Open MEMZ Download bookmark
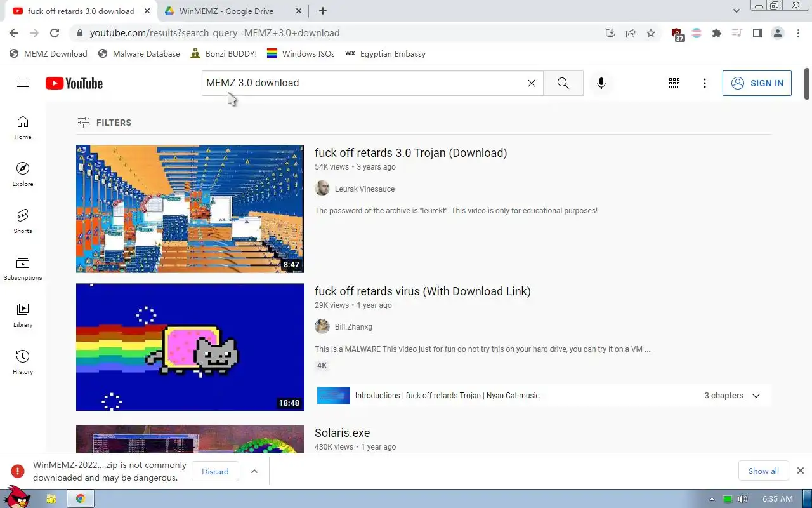The height and width of the screenshot is (508, 812). pos(48,54)
